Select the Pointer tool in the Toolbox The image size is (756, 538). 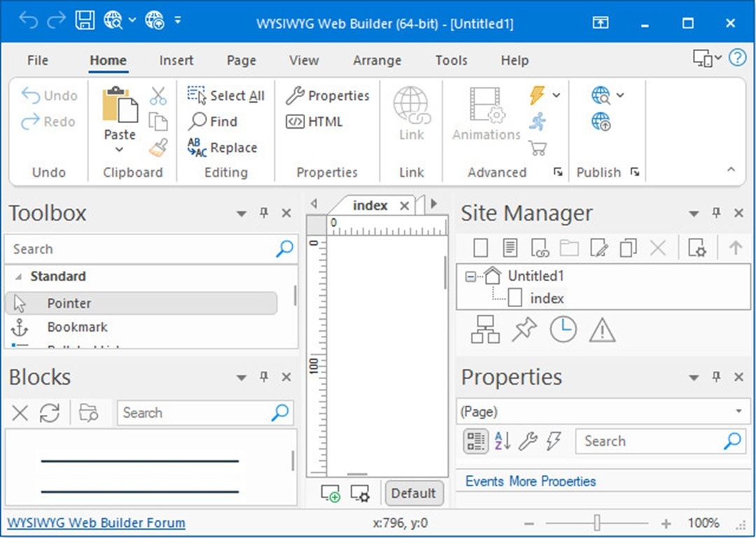point(69,303)
